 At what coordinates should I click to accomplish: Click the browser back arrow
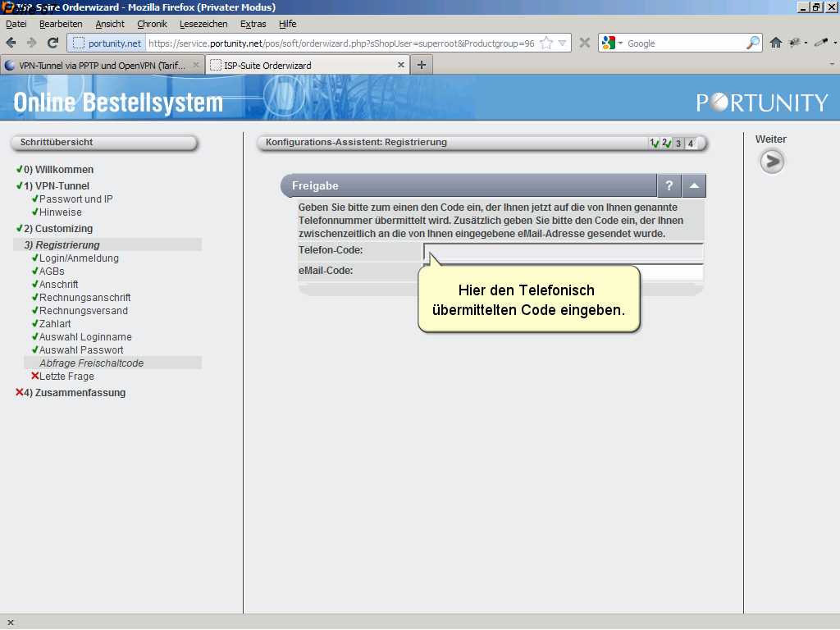tap(11, 43)
